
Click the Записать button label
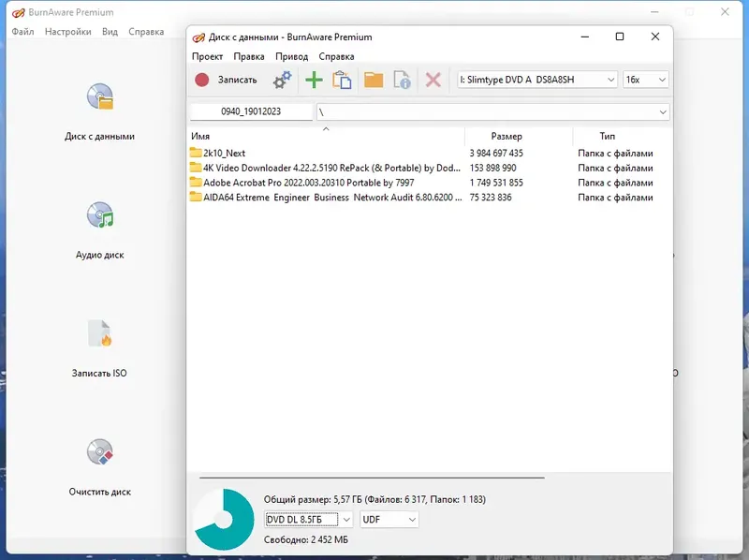click(x=238, y=80)
